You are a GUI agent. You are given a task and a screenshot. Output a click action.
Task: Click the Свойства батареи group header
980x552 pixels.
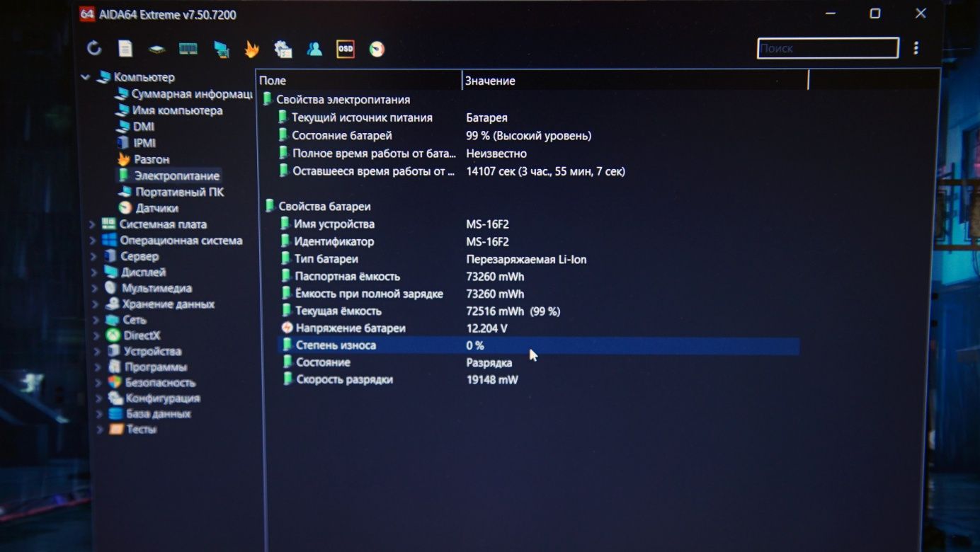324,206
